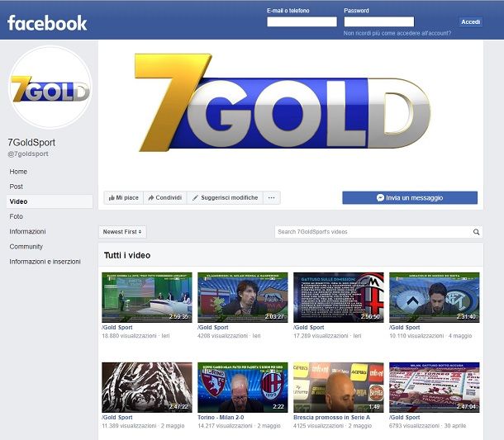Play the video with 1:49 duration

pyautogui.click(x=339, y=387)
